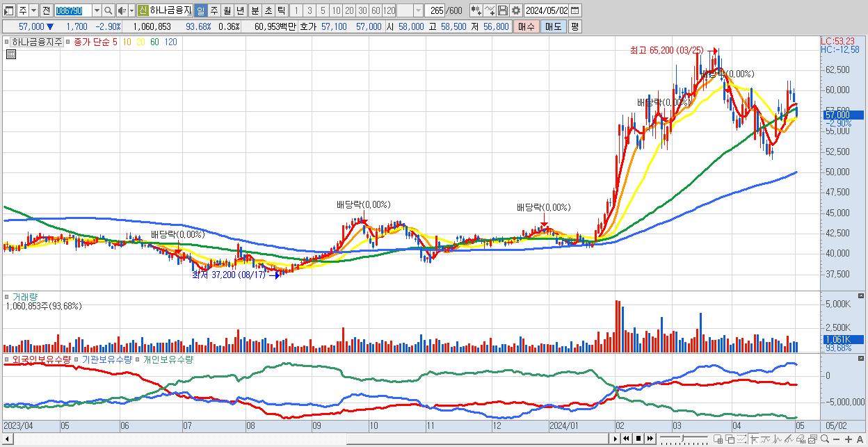The height and width of the screenshot is (447, 868).
Task: Toggle the 외국인보유수량 indicator checkbox
Action: tap(7, 359)
